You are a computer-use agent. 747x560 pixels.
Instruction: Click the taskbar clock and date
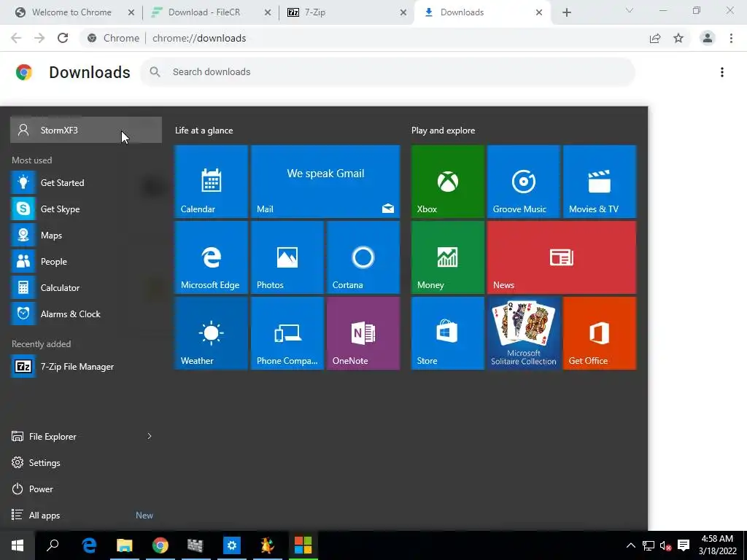coord(717,545)
